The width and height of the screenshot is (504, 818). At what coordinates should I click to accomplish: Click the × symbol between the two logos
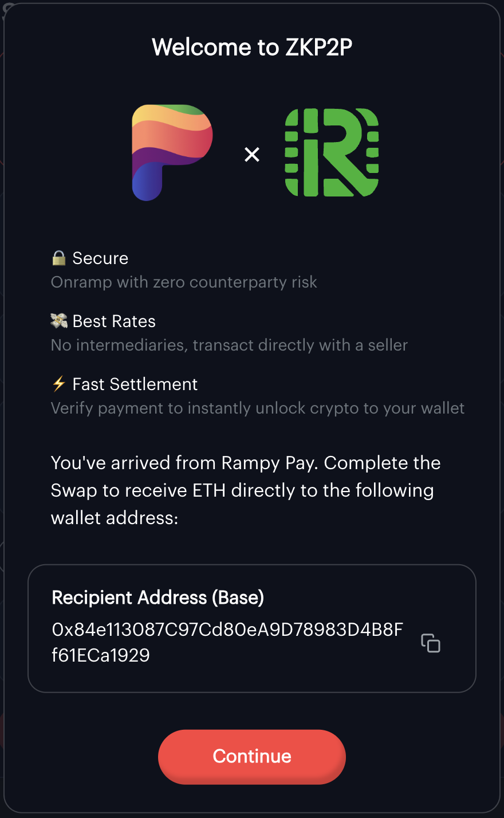pos(252,154)
